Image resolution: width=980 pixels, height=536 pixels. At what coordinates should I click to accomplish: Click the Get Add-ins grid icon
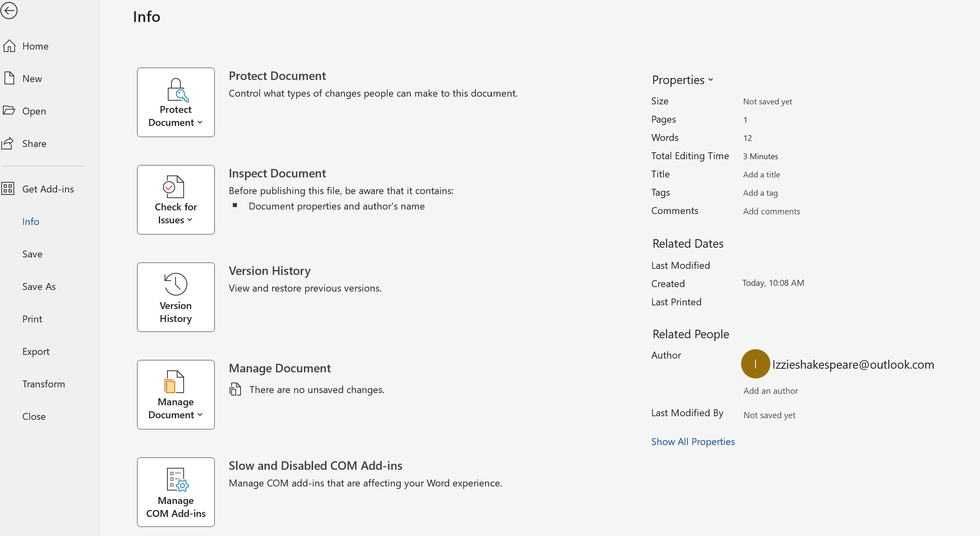[8, 189]
